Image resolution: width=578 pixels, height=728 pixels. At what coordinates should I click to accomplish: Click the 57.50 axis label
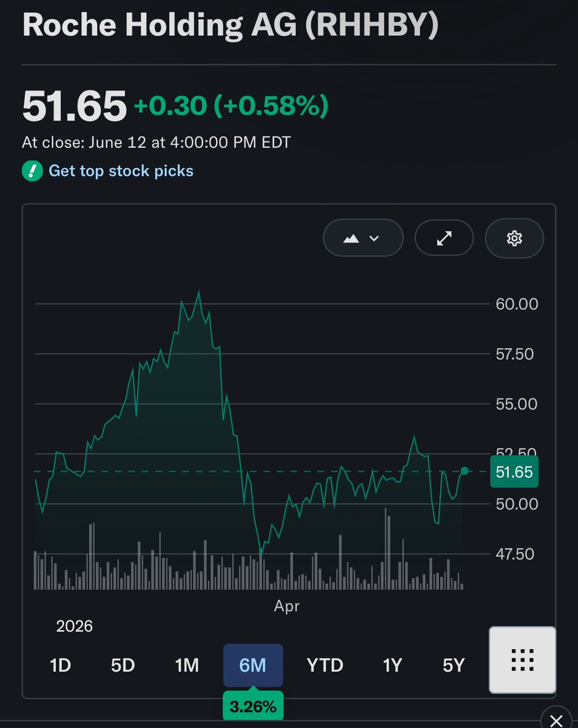pyautogui.click(x=515, y=354)
